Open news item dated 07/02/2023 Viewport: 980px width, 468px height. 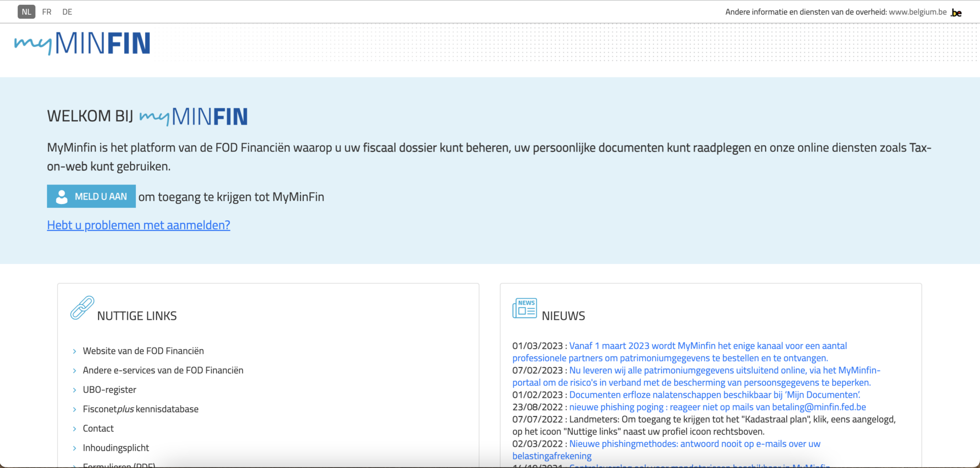[x=696, y=376]
